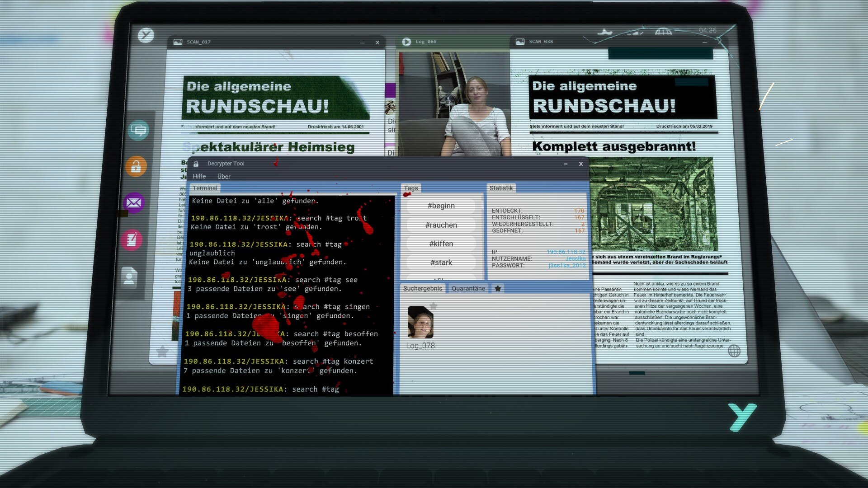Select the #rauchen tag
868x488 pixels.
pyautogui.click(x=441, y=225)
